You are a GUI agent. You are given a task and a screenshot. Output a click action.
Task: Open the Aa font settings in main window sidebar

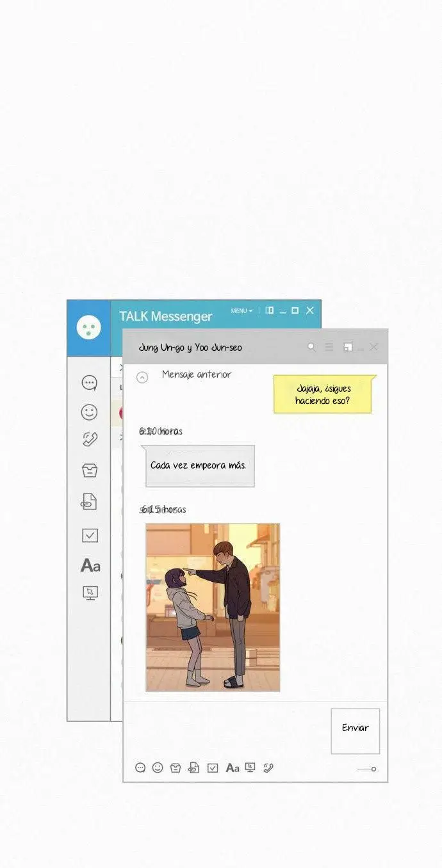coord(90,566)
